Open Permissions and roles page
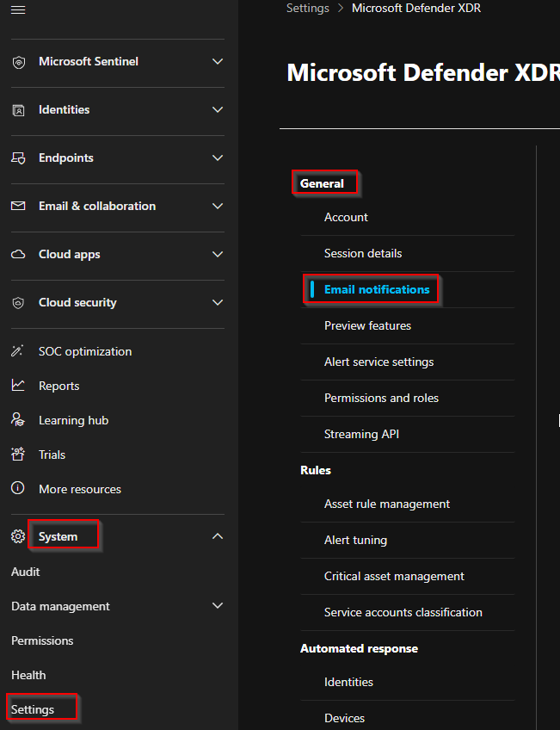The height and width of the screenshot is (730, 560). [x=381, y=399]
